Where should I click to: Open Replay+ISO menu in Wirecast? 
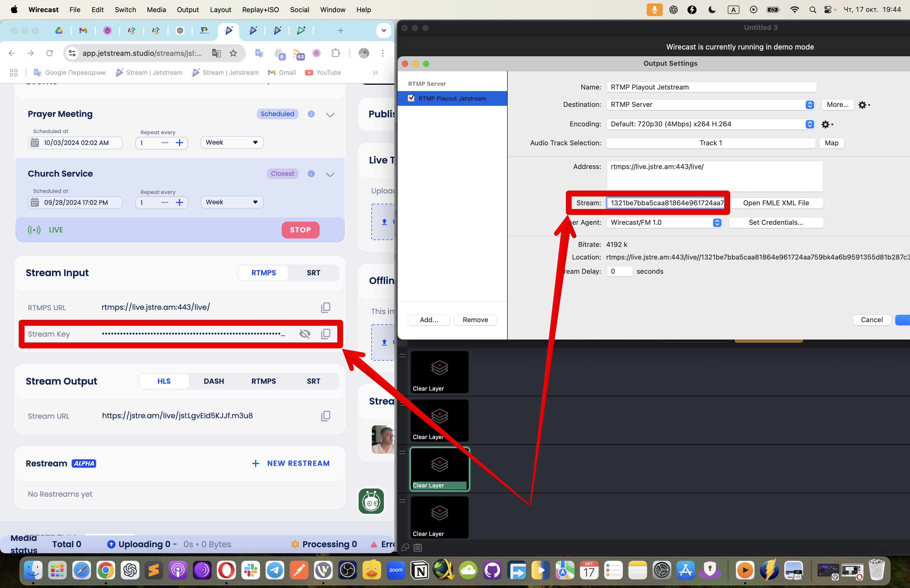point(260,10)
